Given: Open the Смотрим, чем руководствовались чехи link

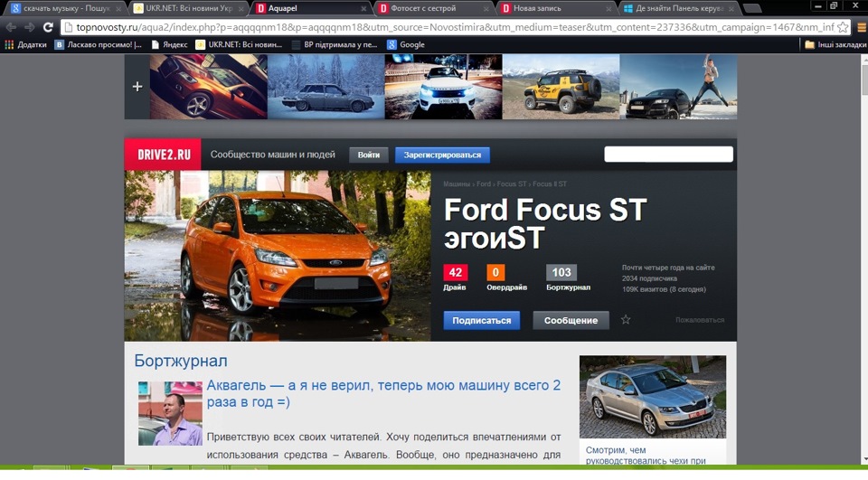Looking at the screenshot, I should [646, 455].
